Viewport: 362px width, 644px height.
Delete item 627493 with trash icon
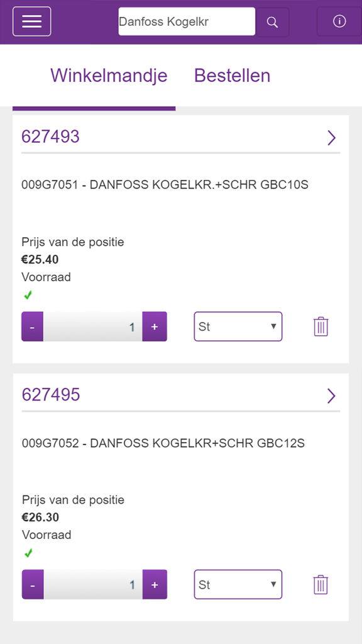[321, 326]
